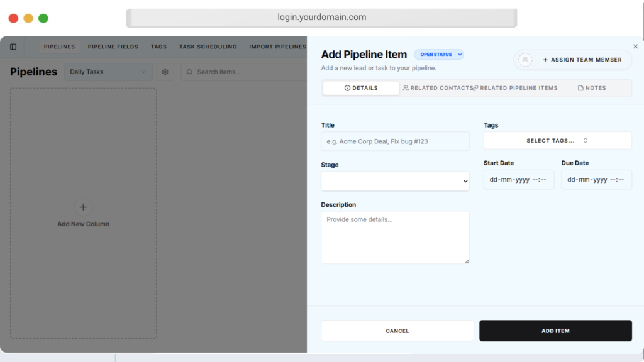Click the search magnifier icon
644x362 pixels.
(189, 72)
